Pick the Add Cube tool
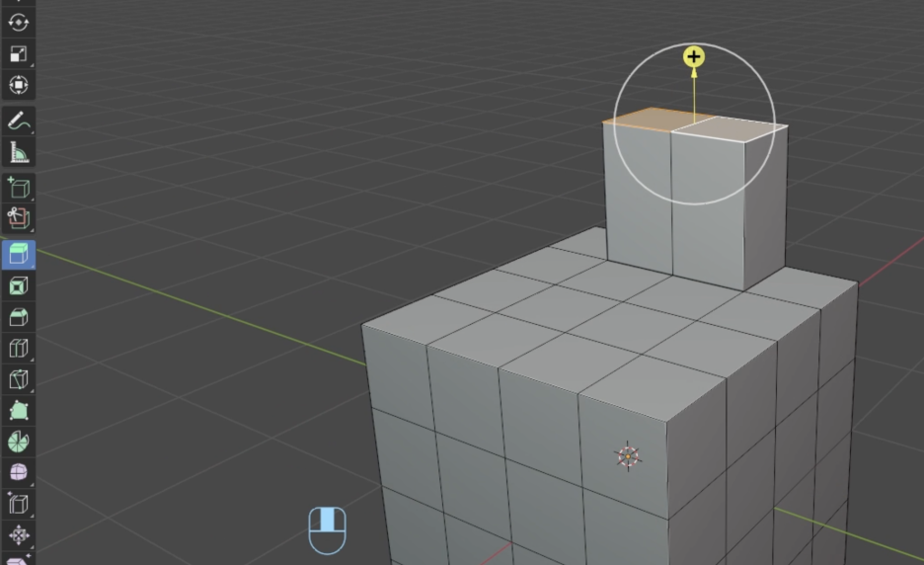This screenshot has height=565, width=924. pos(19,188)
